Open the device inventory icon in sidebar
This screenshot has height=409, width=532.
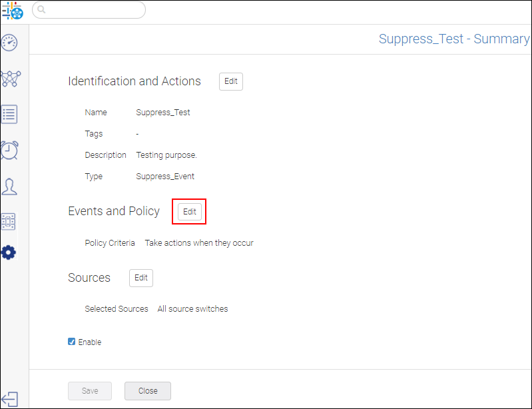point(9,222)
